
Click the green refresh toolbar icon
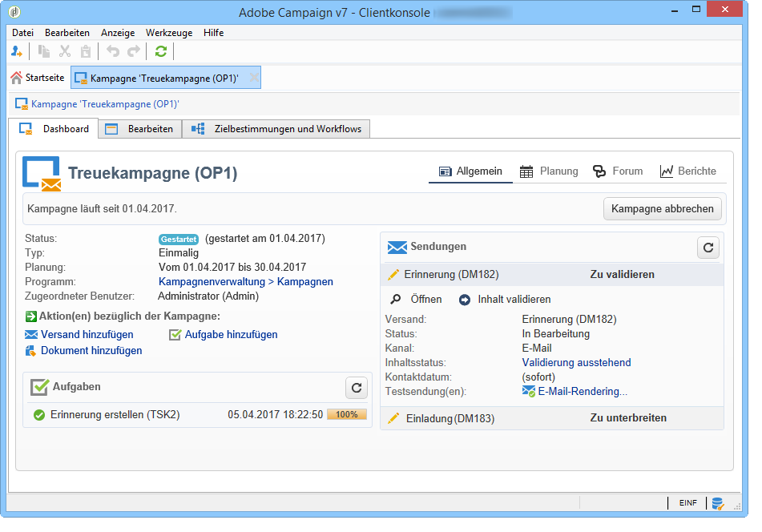pyautogui.click(x=161, y=51)
